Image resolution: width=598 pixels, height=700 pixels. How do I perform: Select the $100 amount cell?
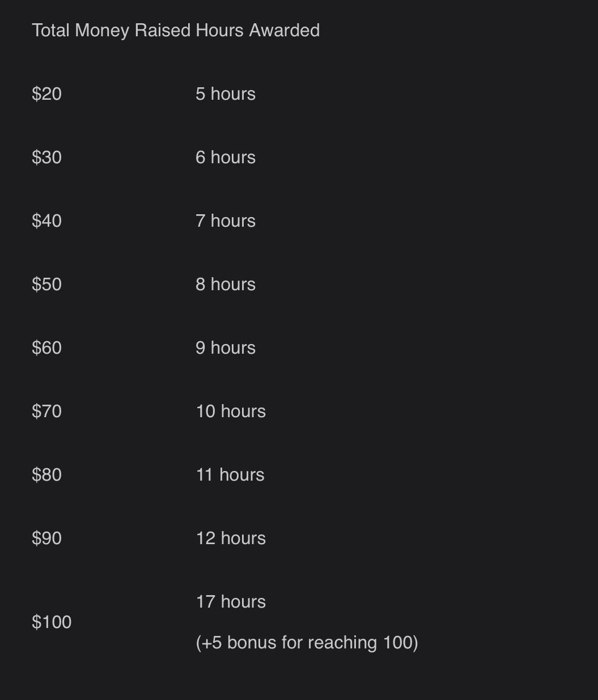[x=52, y=622]
